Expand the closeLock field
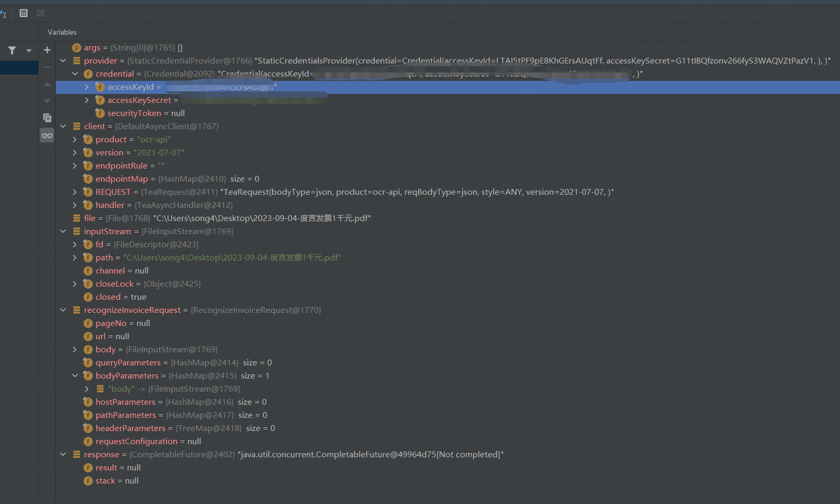The width and height of the screenshot is (840, 504). coord(75,284)
